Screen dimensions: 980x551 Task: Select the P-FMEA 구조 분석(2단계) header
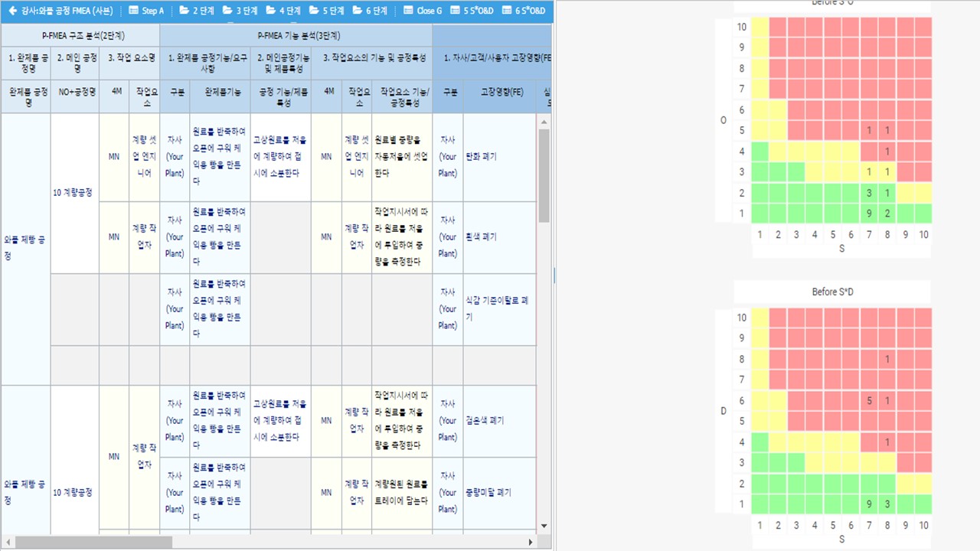80,36
